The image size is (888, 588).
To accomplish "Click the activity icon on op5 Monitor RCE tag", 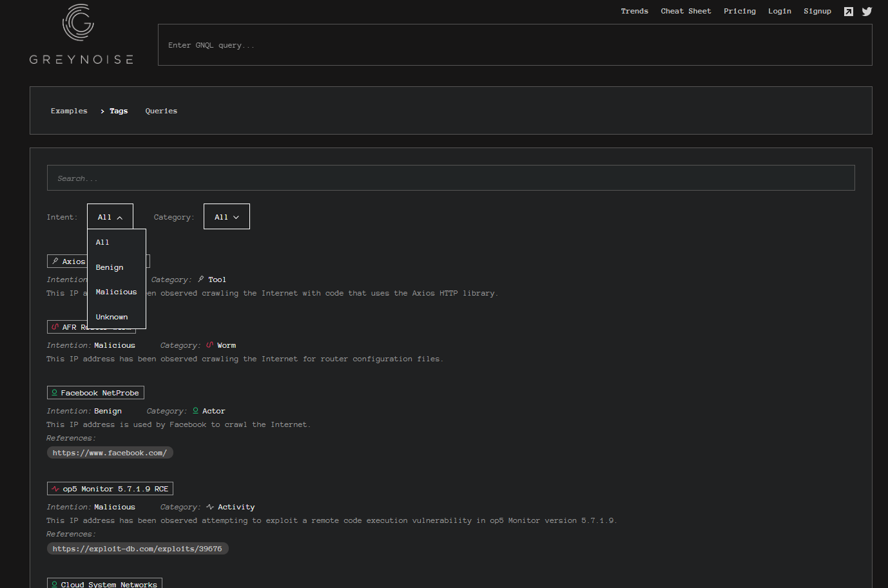I will [55, 488].
